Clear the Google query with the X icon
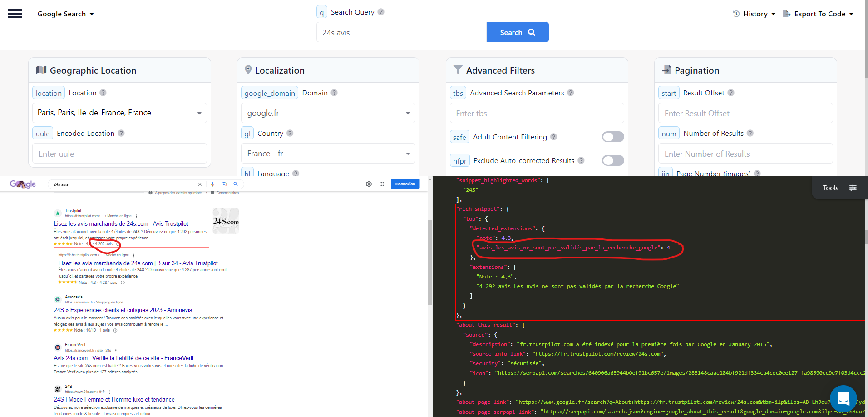This screenshot has height=417, width=868. click(x=200, y=184)
